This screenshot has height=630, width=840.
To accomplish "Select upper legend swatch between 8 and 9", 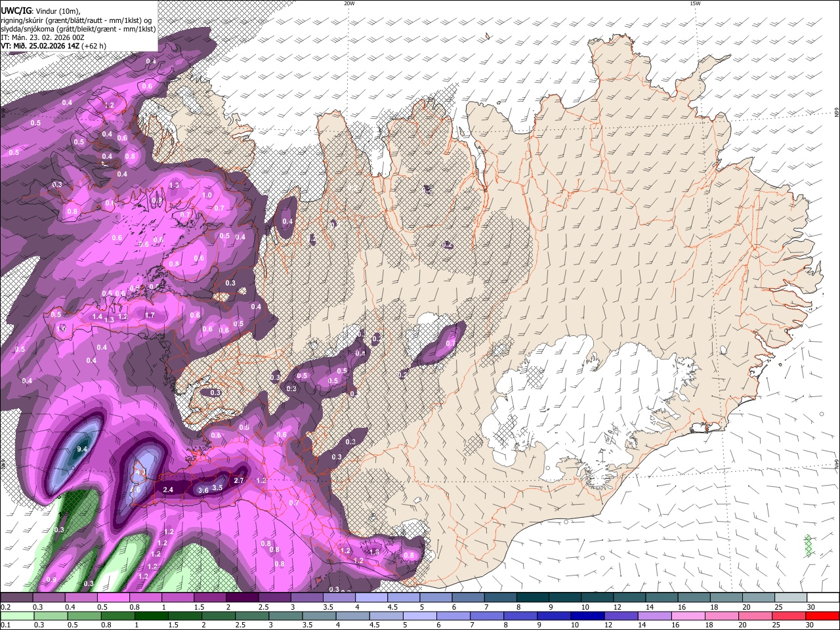I will click(x=533, y=598).
